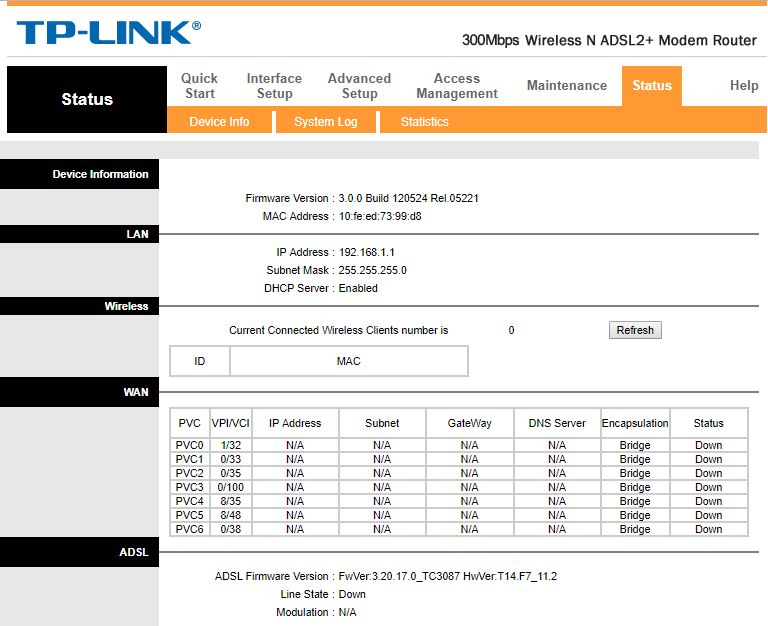Select the PVC1 row label
The width and height of the screenshot is (768, 626).
190,459
